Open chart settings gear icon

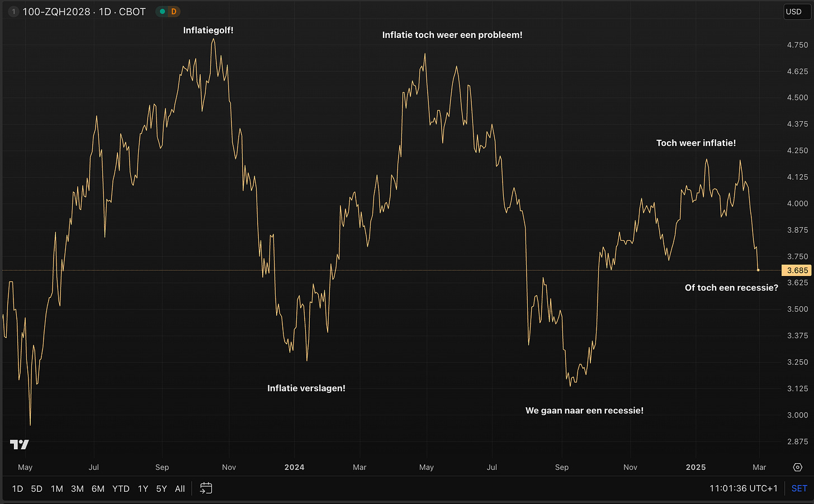pos(798,467)
